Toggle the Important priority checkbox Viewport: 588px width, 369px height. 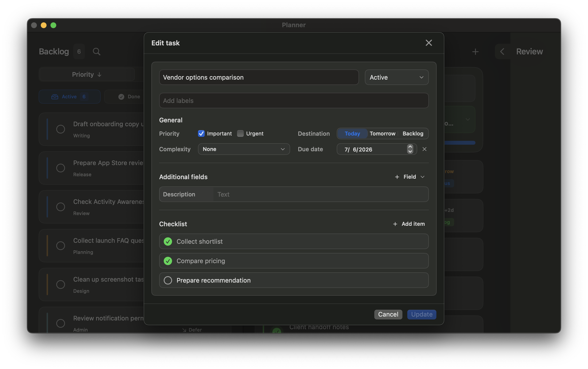pyautogui.click(x=201, y=134)
